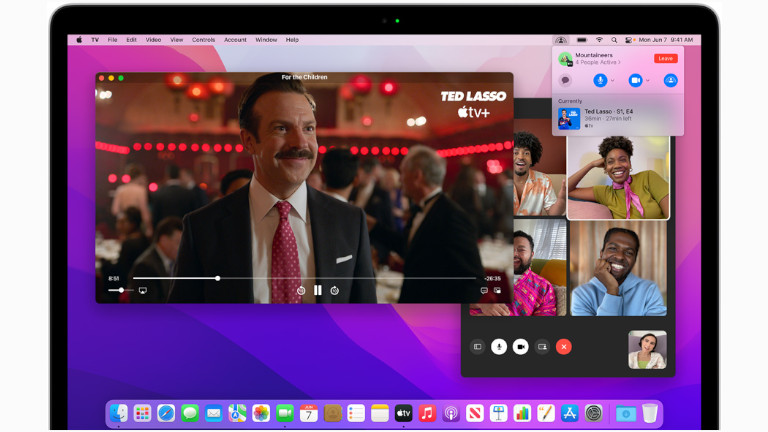Click the self-view thumbnail in FaceTime
The height and width of the screenshot is (432, 768).
coord(648,350)
